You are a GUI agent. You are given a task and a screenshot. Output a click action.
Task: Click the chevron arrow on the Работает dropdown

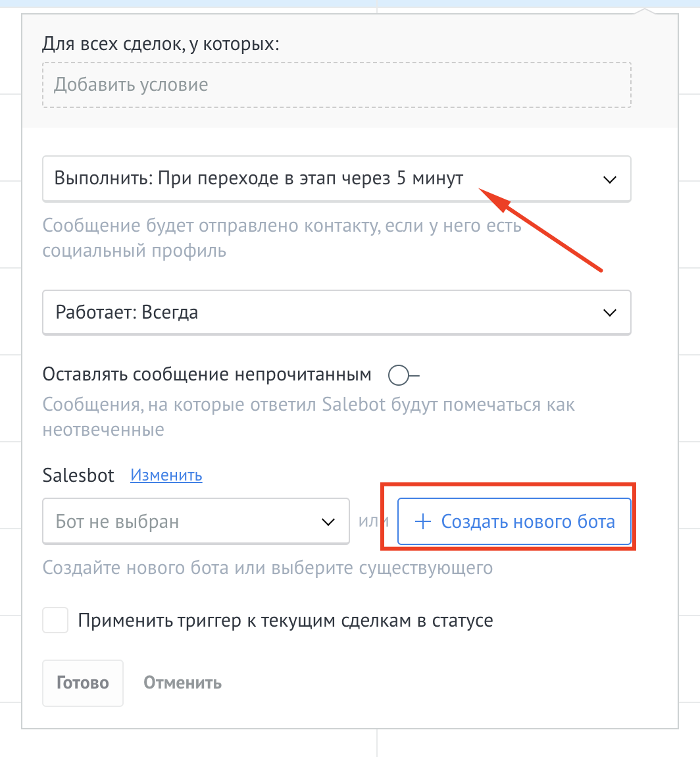(610, 313)
